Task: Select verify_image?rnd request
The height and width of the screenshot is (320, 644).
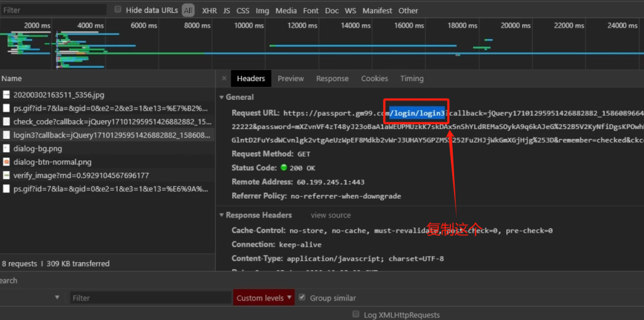Action: 108,175
